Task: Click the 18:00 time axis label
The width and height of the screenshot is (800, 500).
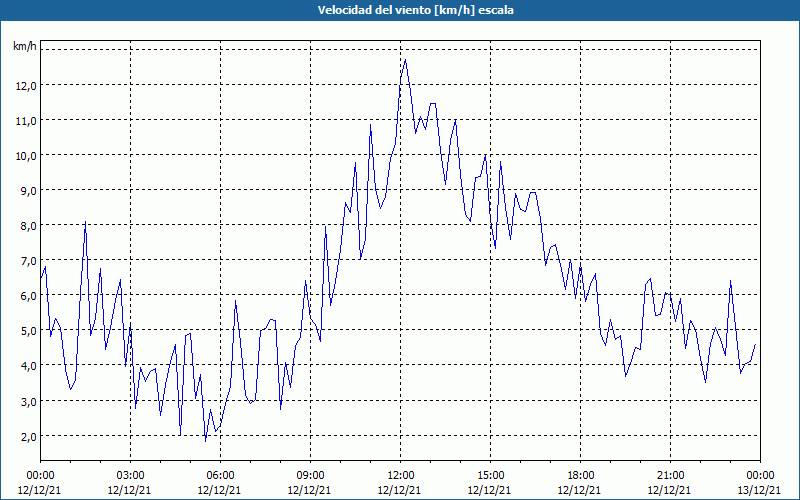Action: click(x=580, y=476)
